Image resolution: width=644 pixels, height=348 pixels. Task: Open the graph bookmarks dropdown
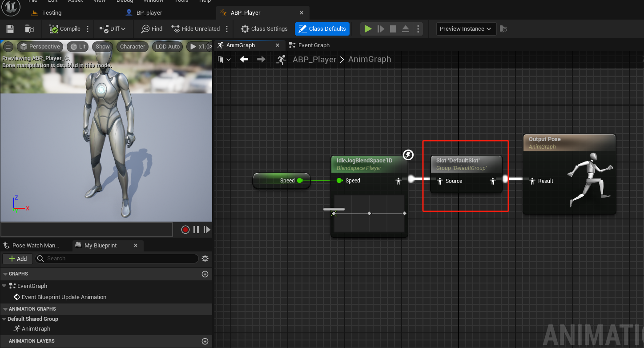pyautogui.click(x=224, y=60)
